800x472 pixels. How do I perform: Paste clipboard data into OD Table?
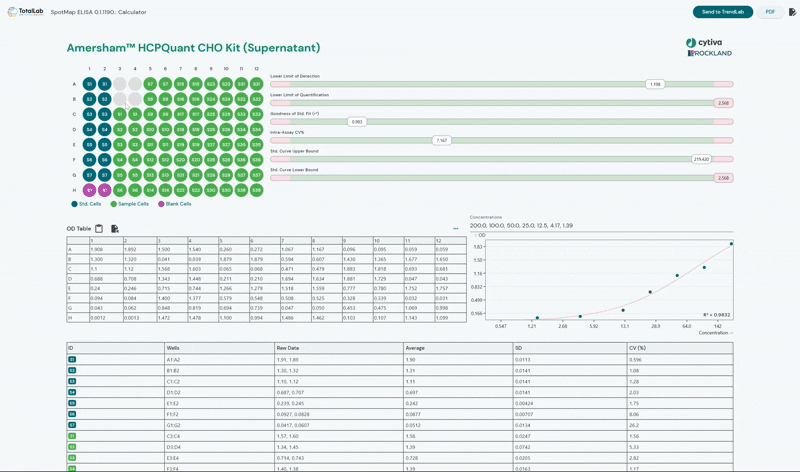tap(99, 229)
